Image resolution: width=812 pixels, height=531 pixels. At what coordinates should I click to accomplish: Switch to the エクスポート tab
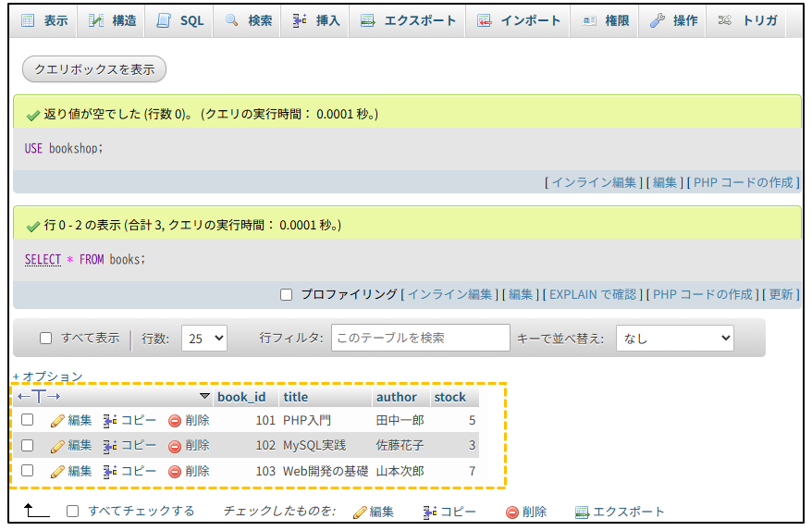(x=409, y=20)
